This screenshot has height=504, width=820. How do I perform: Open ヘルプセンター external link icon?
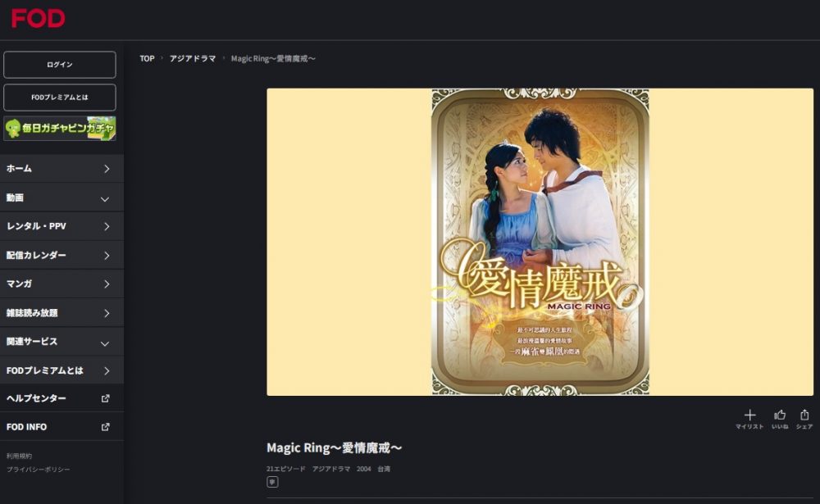coord(105,398)
